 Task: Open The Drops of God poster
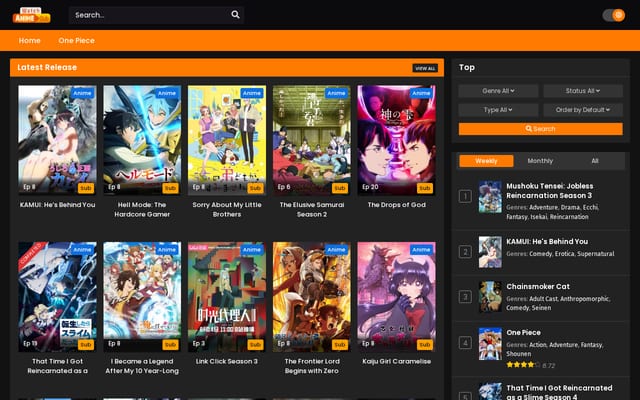click(396, 140)
